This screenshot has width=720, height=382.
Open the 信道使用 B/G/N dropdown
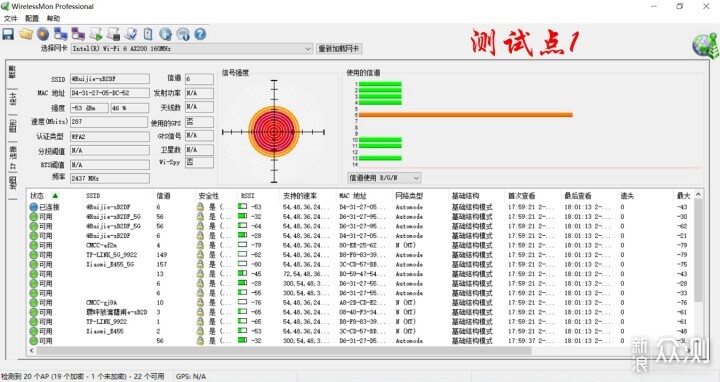[384, 178]
